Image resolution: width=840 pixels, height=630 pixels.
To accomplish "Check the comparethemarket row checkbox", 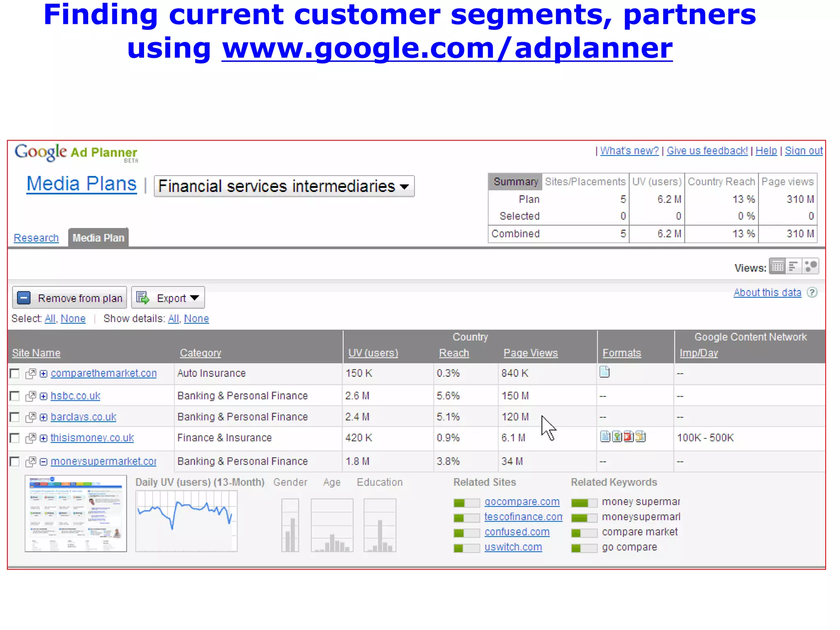I will (14, 374).
